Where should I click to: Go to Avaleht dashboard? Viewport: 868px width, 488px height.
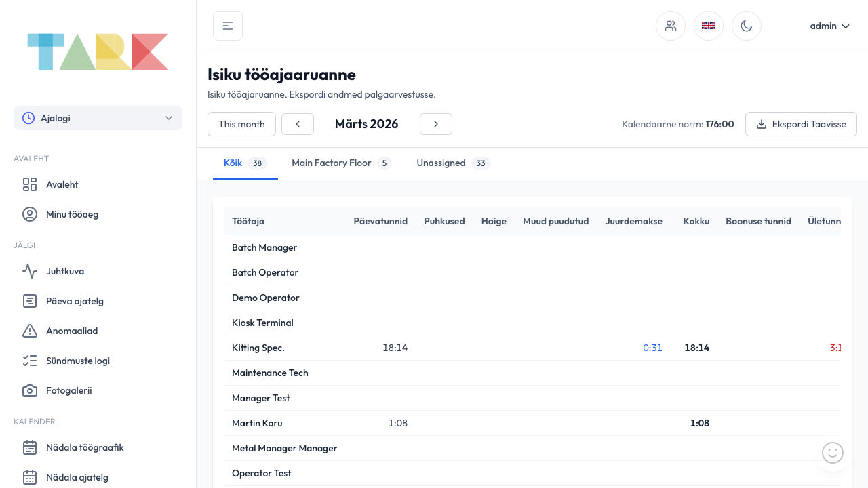click(x=62, y=184)
